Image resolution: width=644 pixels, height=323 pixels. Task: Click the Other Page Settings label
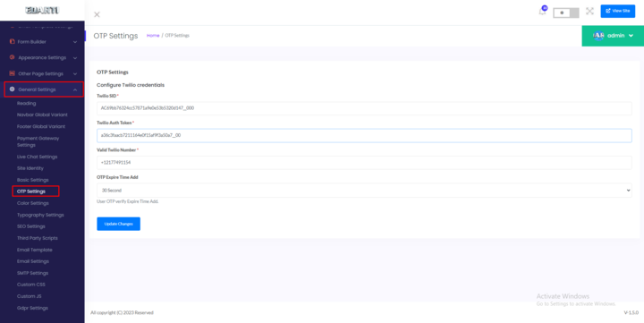40,74
